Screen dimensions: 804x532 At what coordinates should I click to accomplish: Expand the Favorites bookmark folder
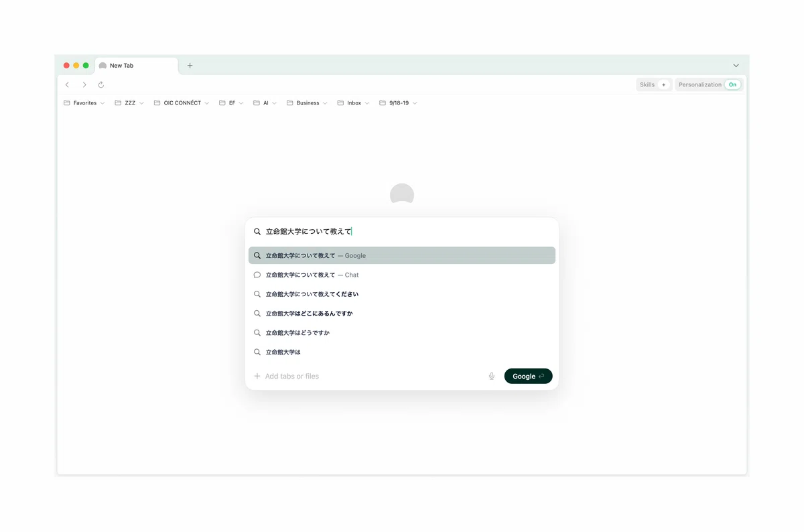tap(84, 103)
